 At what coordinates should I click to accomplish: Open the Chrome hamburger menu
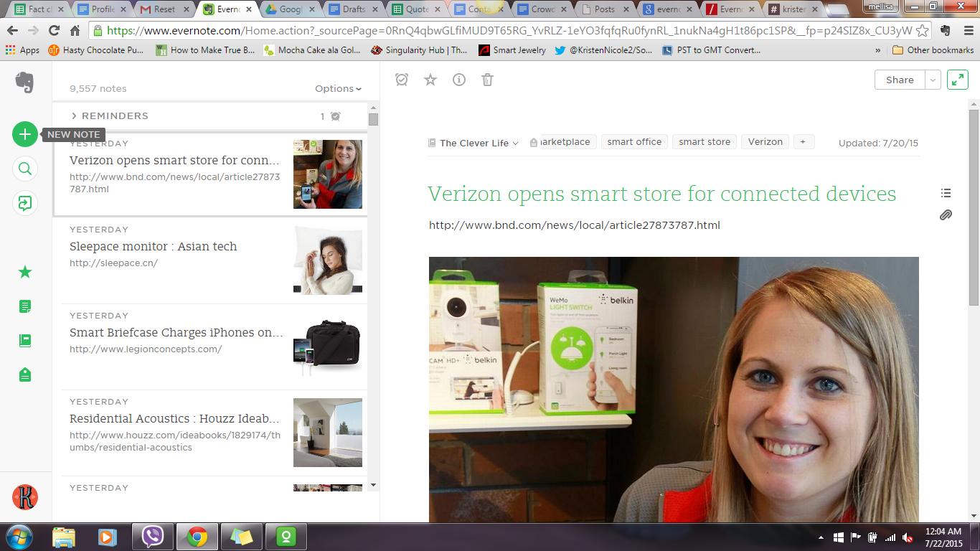point(967,31)
